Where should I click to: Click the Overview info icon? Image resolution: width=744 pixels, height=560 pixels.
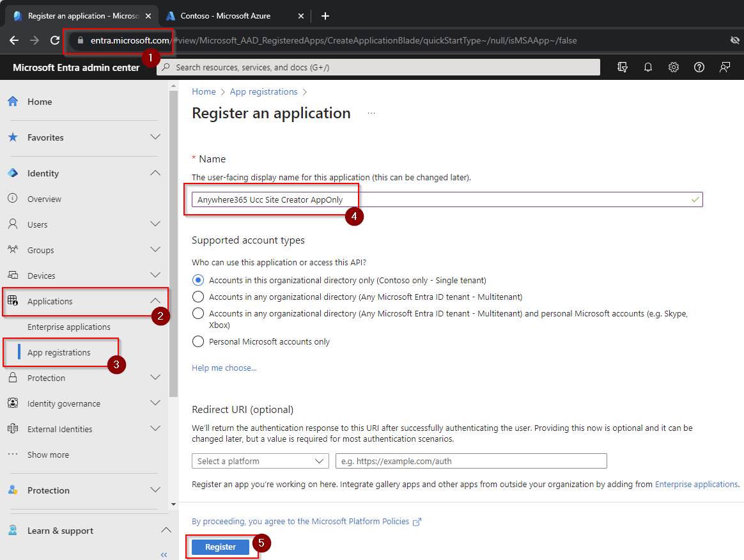coord(13,198)
